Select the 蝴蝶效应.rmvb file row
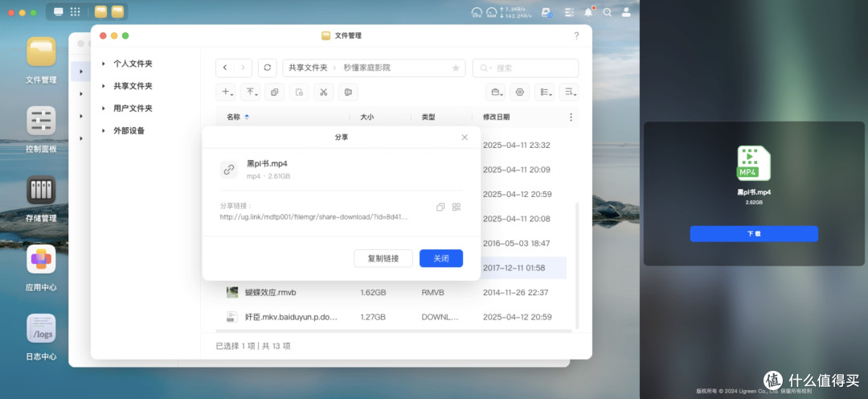This screenshot has width=868, height=399. (391, 292)
